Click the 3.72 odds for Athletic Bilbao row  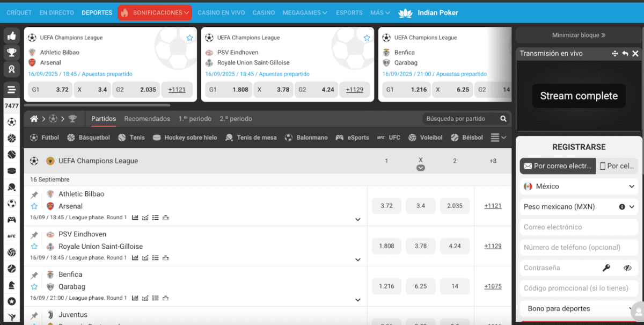pos(386,206)
